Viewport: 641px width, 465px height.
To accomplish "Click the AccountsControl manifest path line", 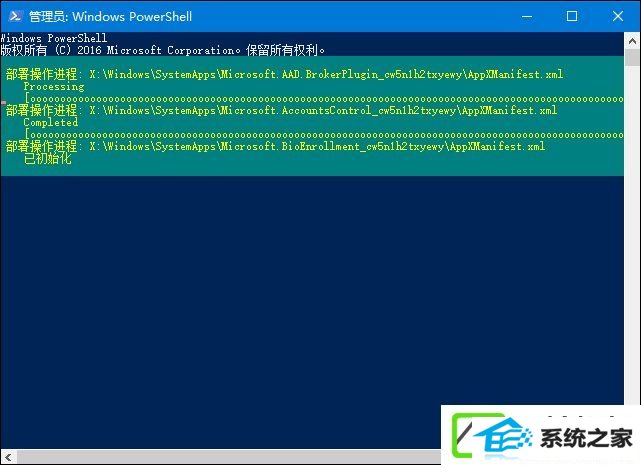I will (x=281, y=110).
